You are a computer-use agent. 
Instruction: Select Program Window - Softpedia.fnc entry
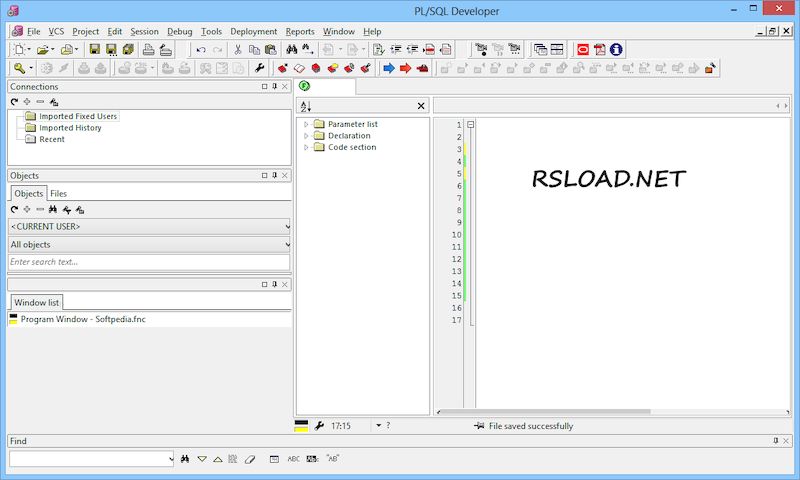tap(83, 319)
